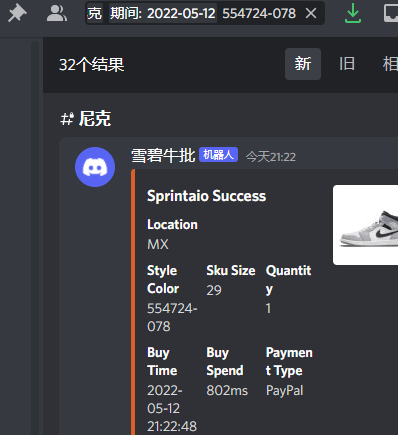Select the 32个结果 results count text
The height and width of the screenshot is (435, 398).
click(x=92, y=64)
